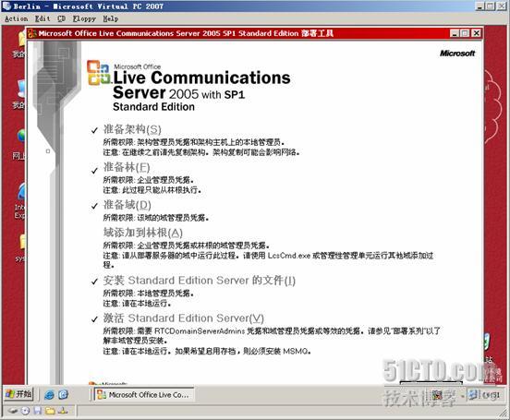Click the 准备域(D) setup step link
The height and width of the screenshot is (420, 510).
(127, 205)
